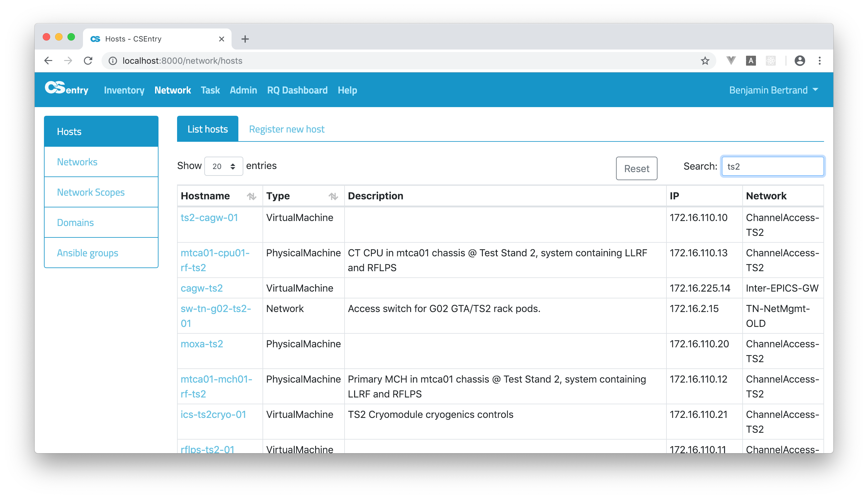Bookmark page with star icon

click(x=705, y=61)
